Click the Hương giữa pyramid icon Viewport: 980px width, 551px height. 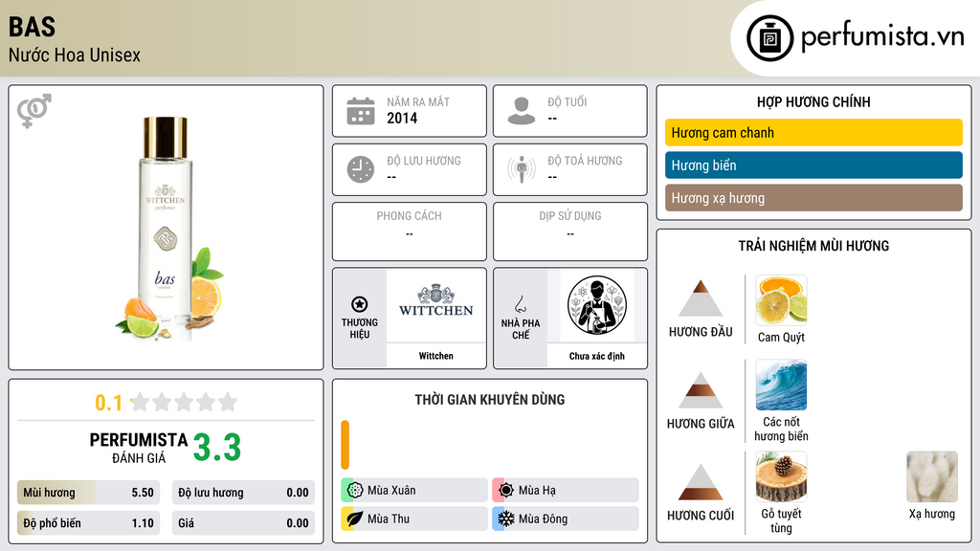(x=701, y=390)
